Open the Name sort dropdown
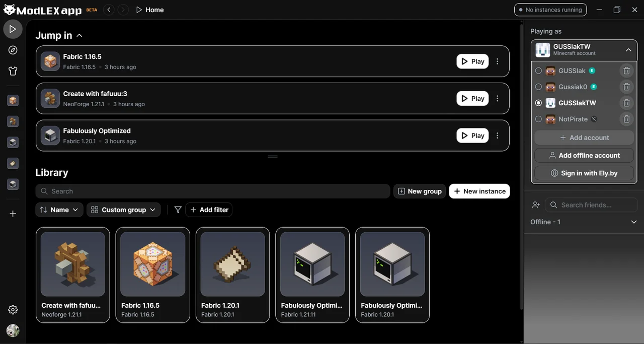644x344 pixels. point(59,210)
